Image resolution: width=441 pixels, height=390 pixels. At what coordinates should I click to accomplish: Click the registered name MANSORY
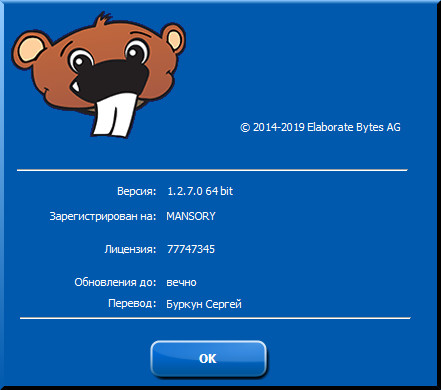191,216
